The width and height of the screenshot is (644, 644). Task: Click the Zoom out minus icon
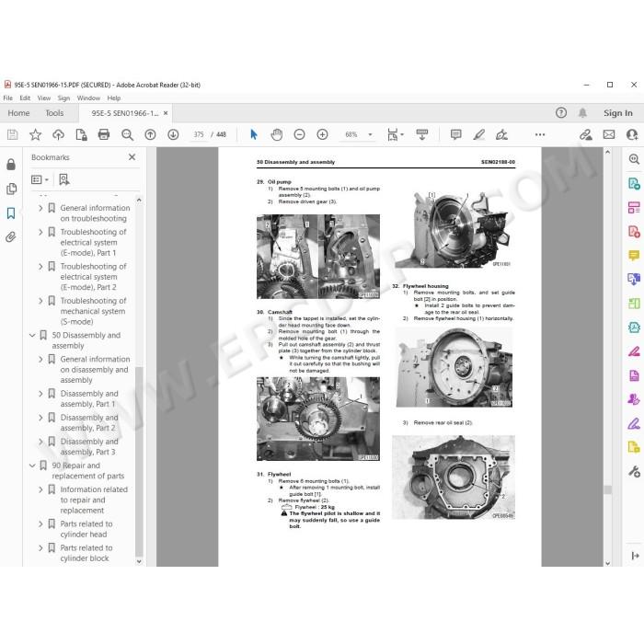(299, 134)
